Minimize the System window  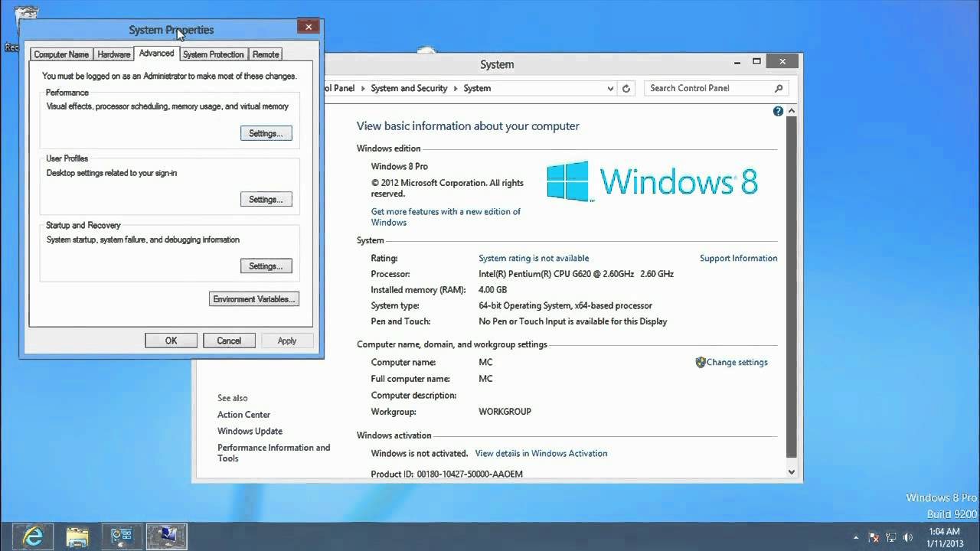[x=737, y=61]
